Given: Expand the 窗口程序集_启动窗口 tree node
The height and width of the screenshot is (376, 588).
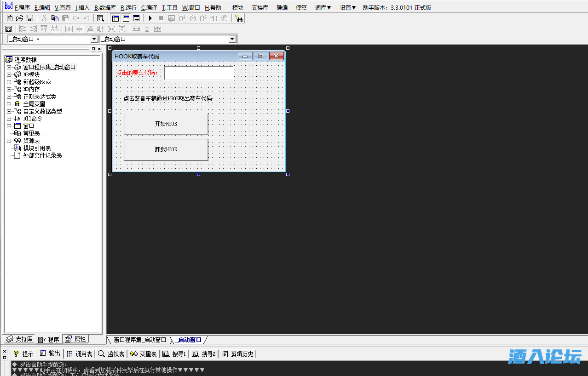Looking at the screenshot, I should tap(10, 67).
